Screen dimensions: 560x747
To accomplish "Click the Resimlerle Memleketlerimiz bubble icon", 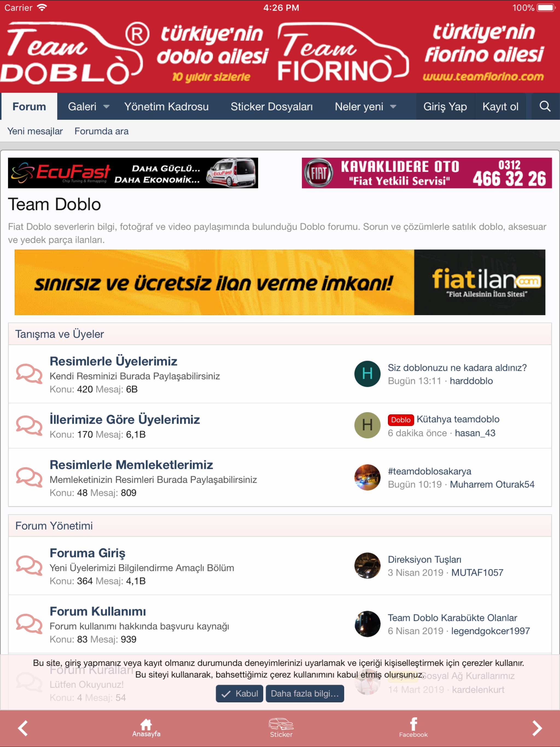I will pos(29,477).
